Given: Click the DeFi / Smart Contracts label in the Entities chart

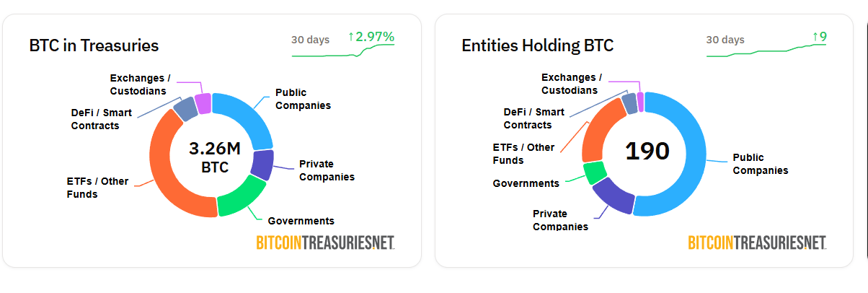Looking at the screenshot, I should 534,118.
